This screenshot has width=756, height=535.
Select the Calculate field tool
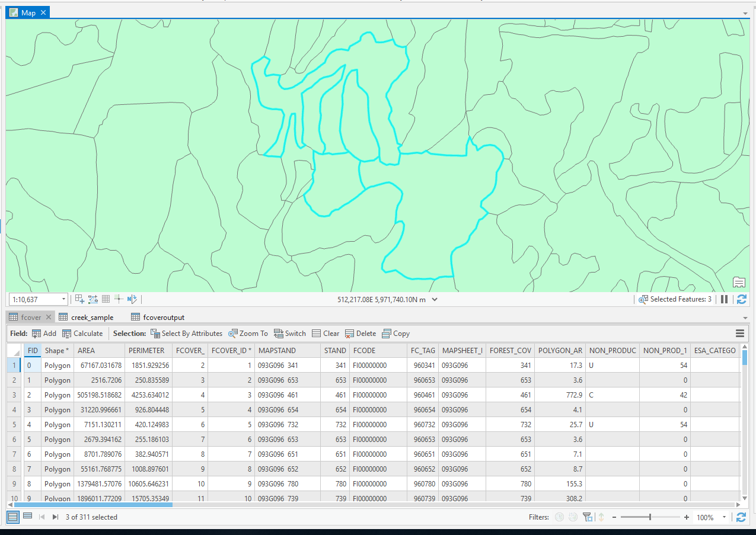point(82,333)
